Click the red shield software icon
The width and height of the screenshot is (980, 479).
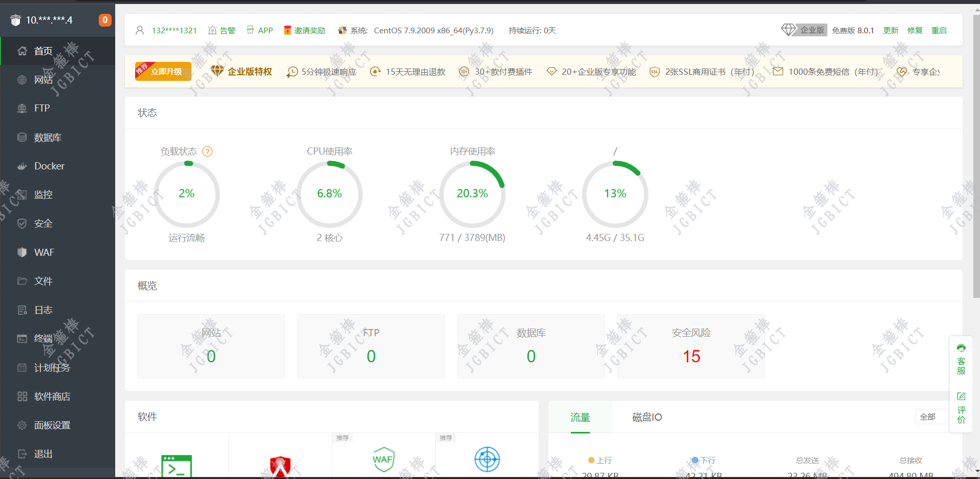(x=280, y=466)
